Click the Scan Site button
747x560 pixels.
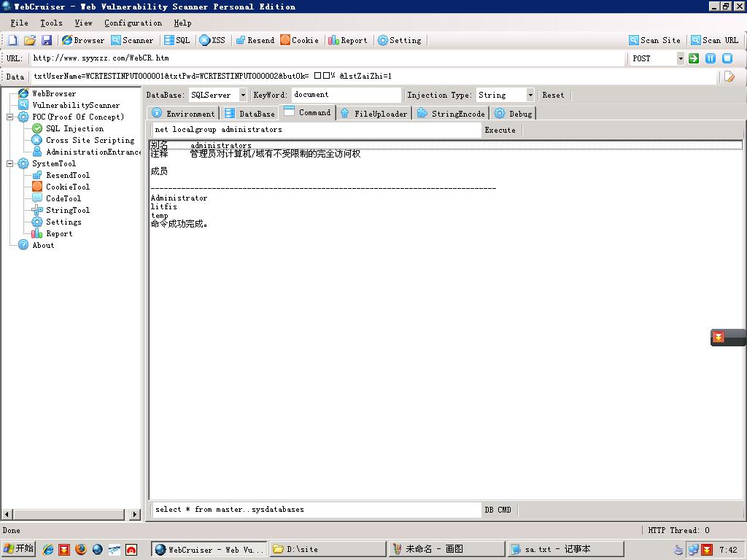tap(654, 41)
